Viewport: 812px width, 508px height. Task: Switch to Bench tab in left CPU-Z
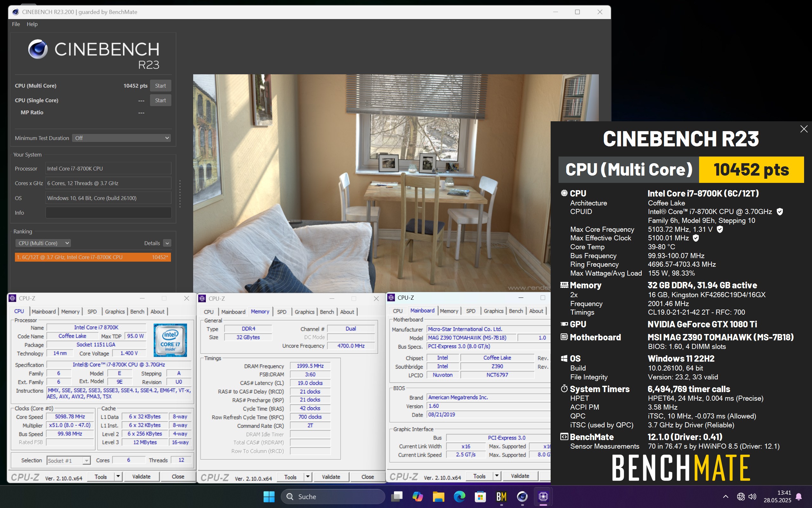tap(137, 311)
